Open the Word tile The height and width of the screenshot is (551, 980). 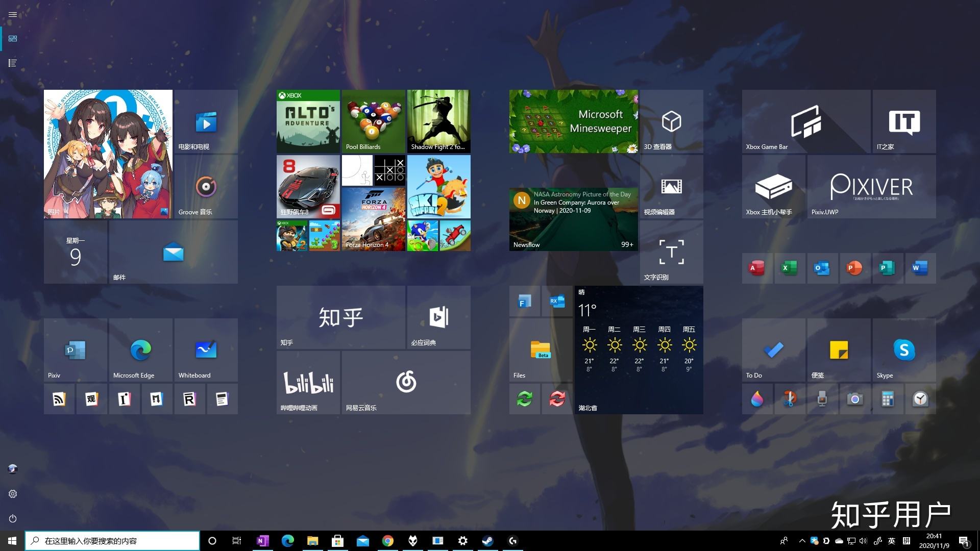[920, 268]
